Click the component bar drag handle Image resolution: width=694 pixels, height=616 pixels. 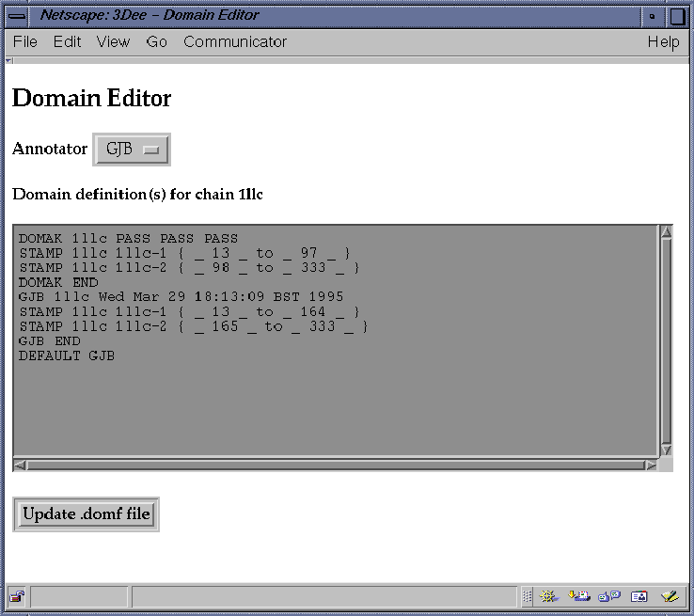tap(527, 596)
